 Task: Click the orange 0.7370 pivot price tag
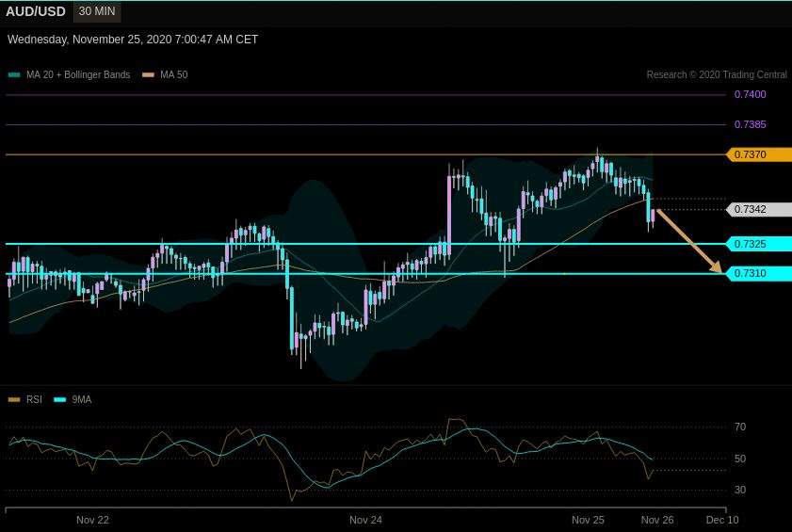[759, 154]
